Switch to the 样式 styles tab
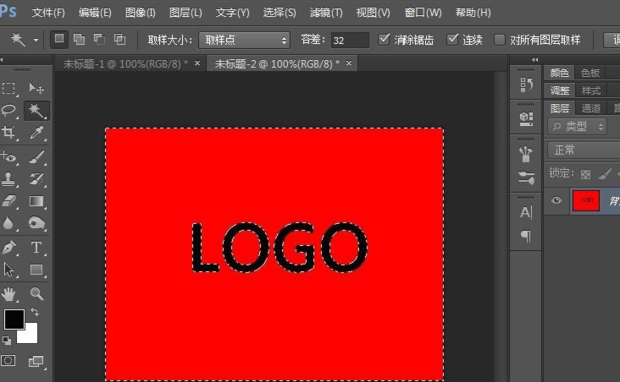The height and width of the screenshot is (382, 620). tap(591, 91)
